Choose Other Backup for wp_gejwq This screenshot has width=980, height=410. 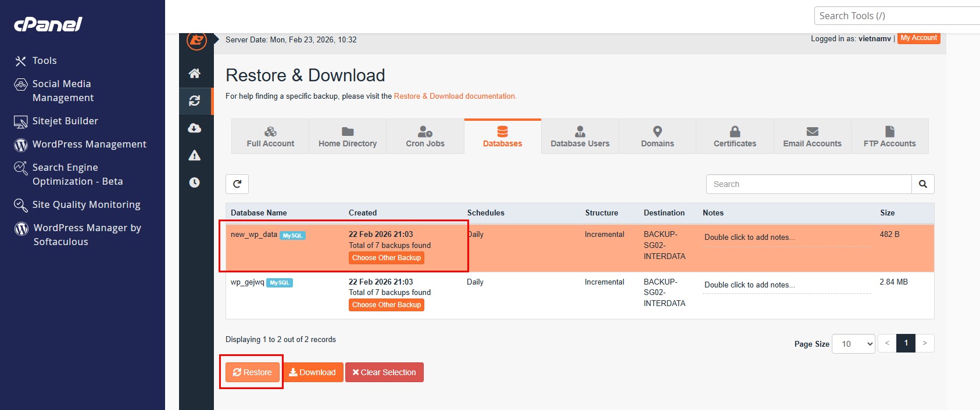387,305
